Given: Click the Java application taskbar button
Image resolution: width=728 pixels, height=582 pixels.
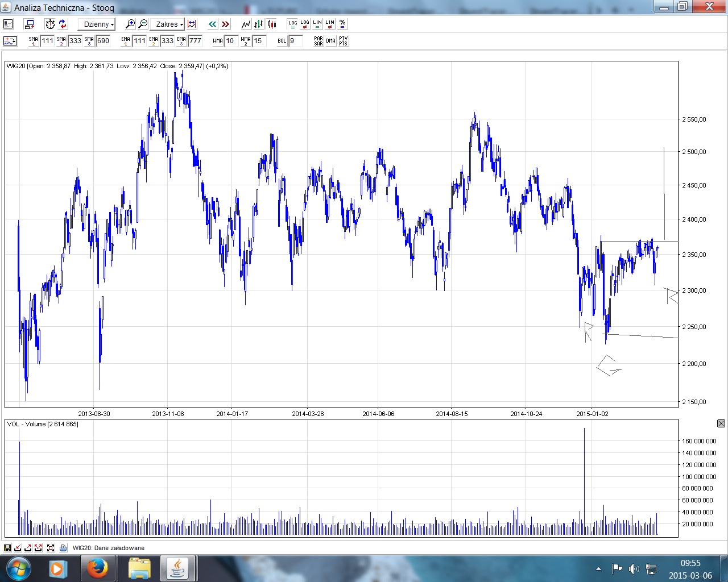Looking at the screenshot, I should click(179, 568).
